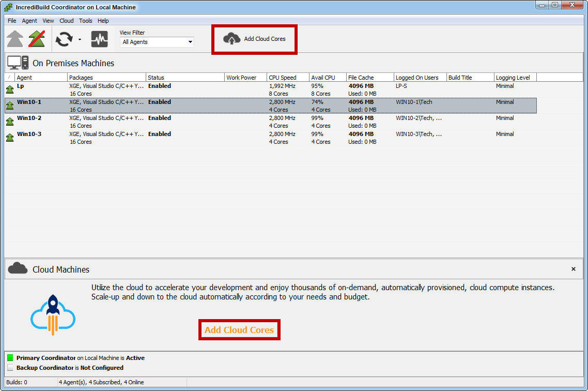
Task: Click the Refresh circular arrows toolbar icon
Action: coord(64,39)
